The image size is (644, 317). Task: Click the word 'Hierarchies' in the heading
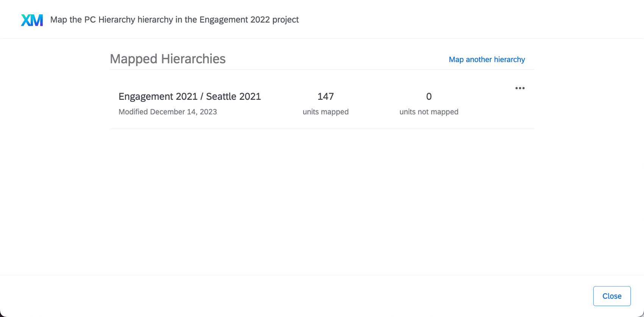pyautogui.click(x=193, y=59)
